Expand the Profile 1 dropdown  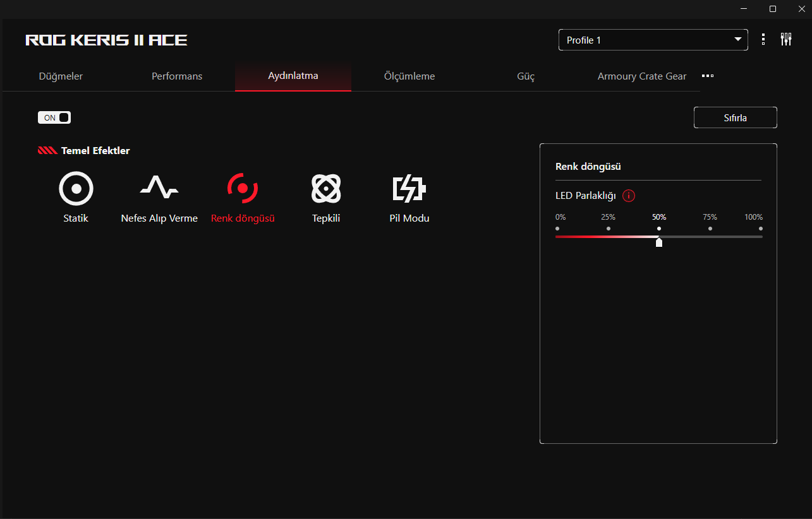click(653, 40)
